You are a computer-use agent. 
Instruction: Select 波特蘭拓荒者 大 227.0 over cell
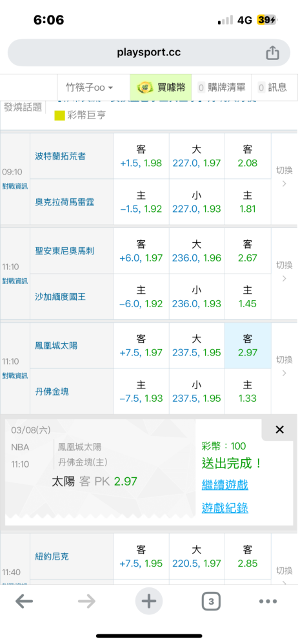[x=197, y=156]
